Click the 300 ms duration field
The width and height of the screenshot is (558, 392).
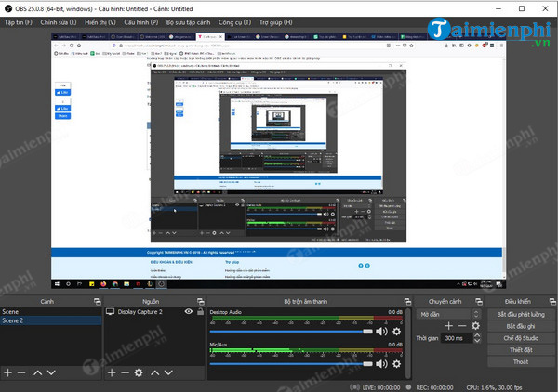(x=457, y=338)
